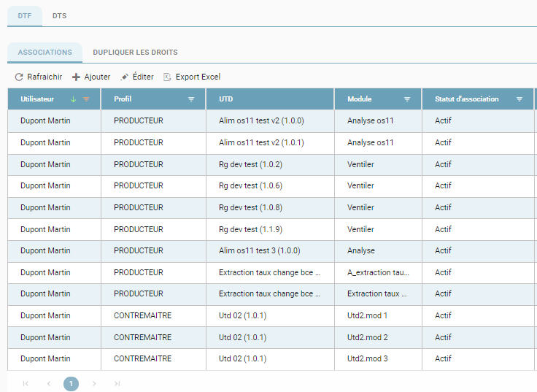Toggle the Utilisateur sort arrow
Screen dimensions: 537x392
click(73, 99)
